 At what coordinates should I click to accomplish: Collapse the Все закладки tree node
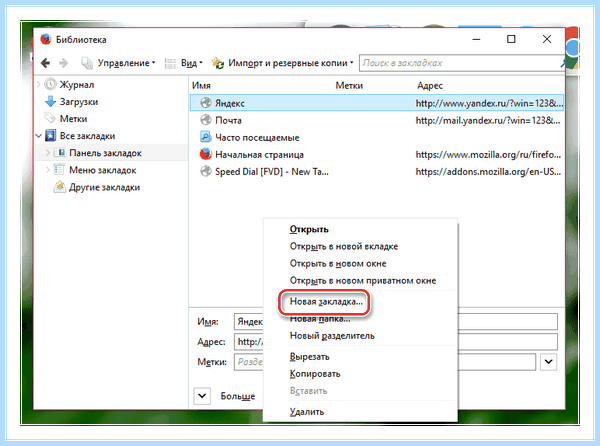click(39, 136)
